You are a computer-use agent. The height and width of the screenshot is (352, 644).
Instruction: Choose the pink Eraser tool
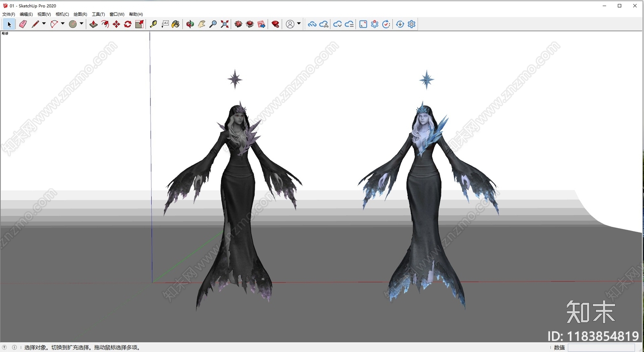[x=23, y=24]
